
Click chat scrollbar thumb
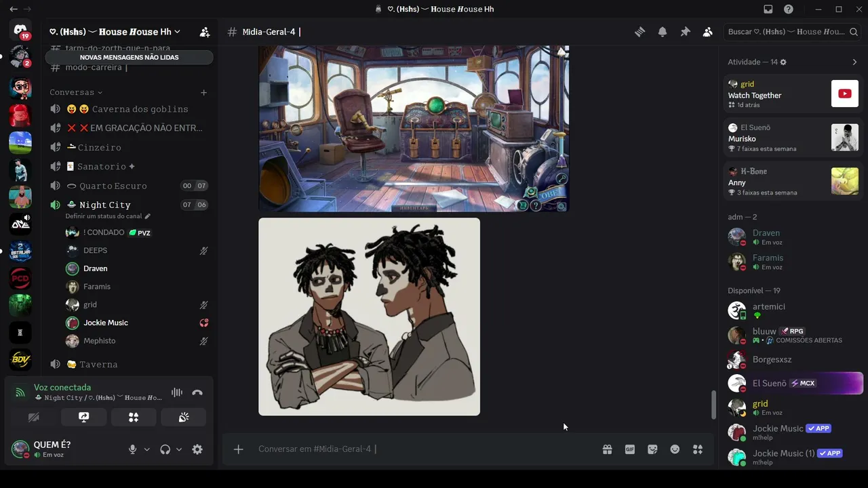(x=713, y=405)
